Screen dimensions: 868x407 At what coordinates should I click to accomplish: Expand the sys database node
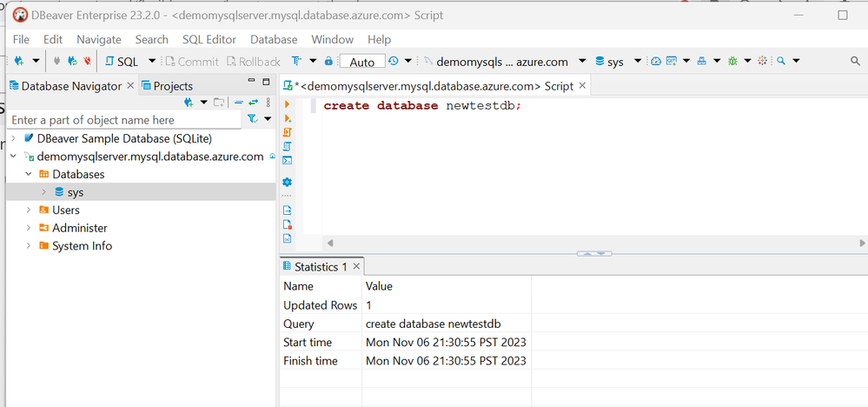click(43, 192)
